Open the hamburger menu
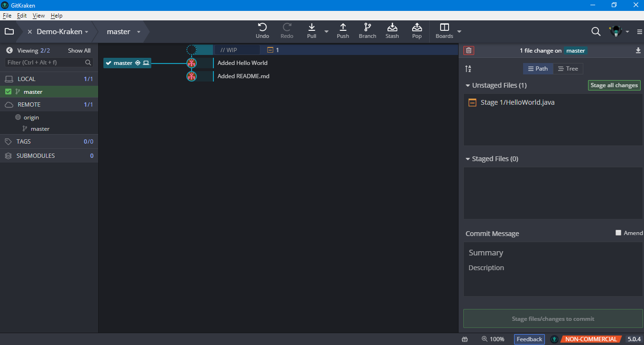644x345 pixels. pos(639,32)
